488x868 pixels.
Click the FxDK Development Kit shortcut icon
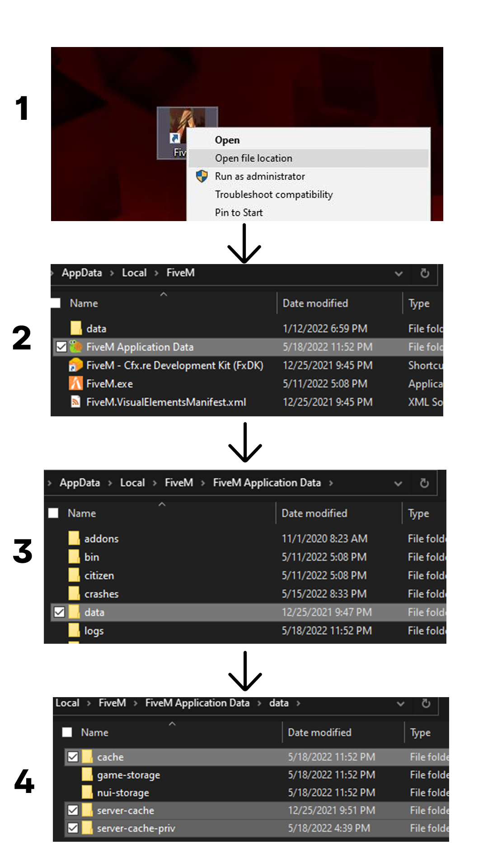pos(76,365)
